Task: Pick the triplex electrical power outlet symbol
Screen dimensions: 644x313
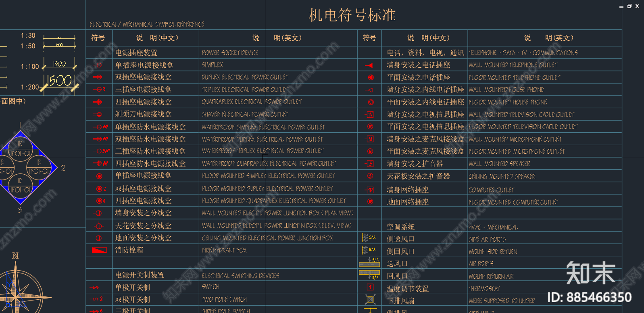Action: pos(99,89)
